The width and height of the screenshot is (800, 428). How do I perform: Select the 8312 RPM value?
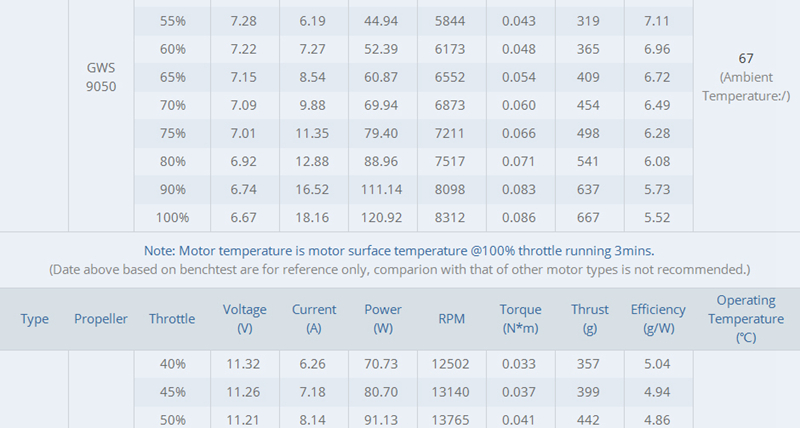pyautogui.click(x=451, y=217)
